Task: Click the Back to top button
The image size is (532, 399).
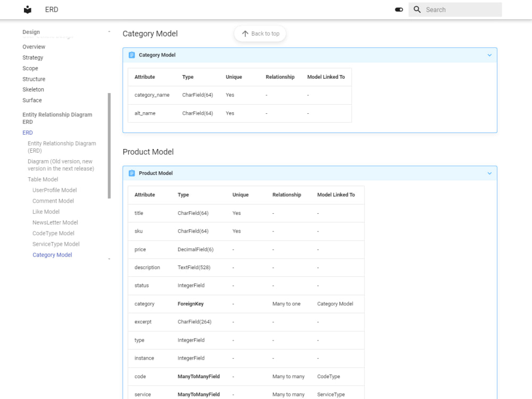Action: (x=260, y=33)
